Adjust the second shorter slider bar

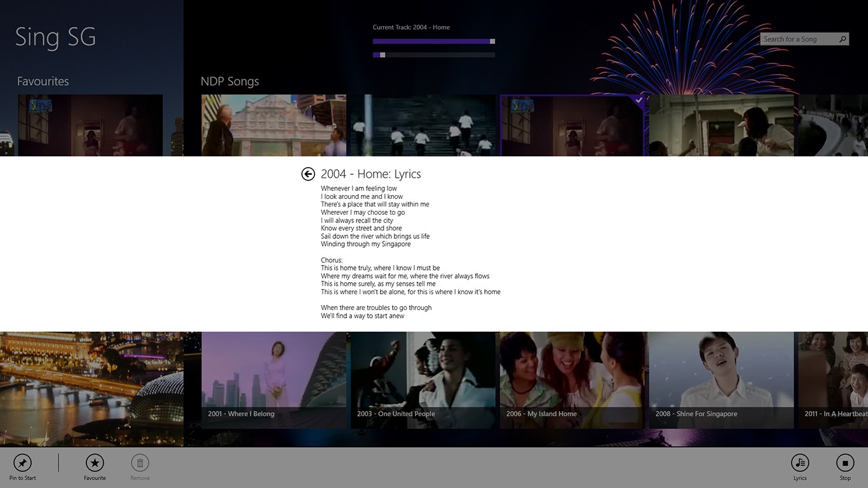[x=434, y=55]
